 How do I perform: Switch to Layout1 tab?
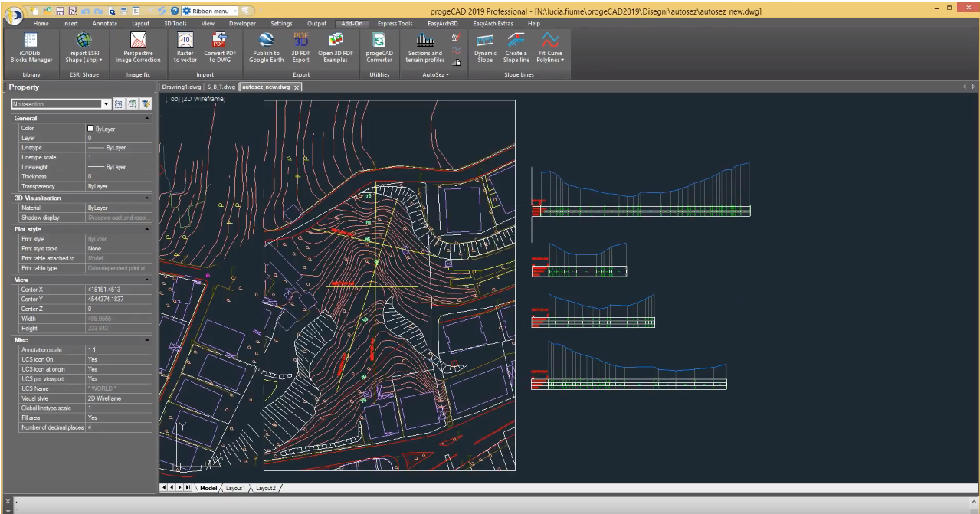point(235,488)
